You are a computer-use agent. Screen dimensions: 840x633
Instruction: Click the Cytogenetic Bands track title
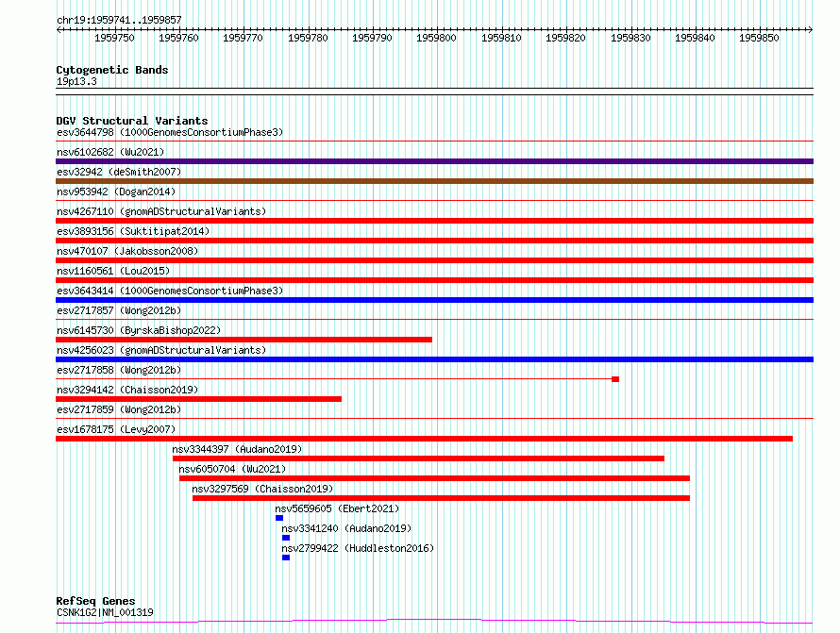112,70
